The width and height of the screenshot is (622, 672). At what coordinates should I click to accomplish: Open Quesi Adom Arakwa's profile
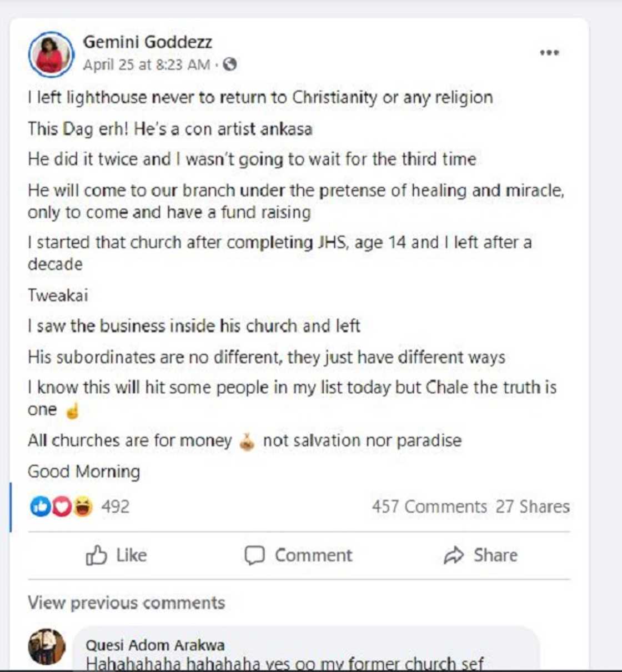tap(155, 645)
